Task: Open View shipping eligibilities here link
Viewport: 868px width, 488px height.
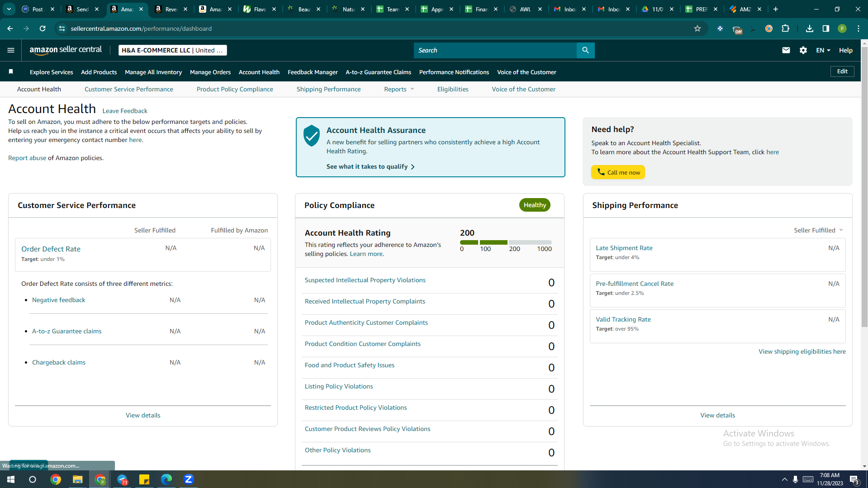Action: [x=802, y=351]
